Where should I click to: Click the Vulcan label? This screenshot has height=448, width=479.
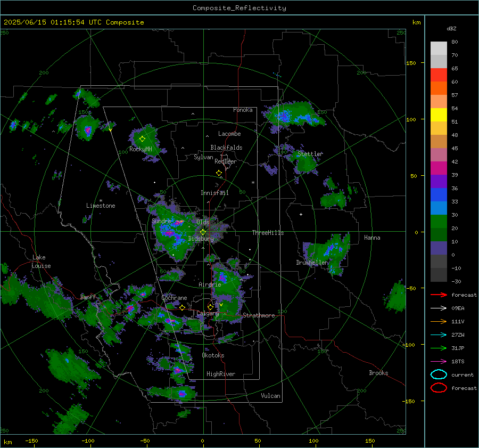coord(270,396)
